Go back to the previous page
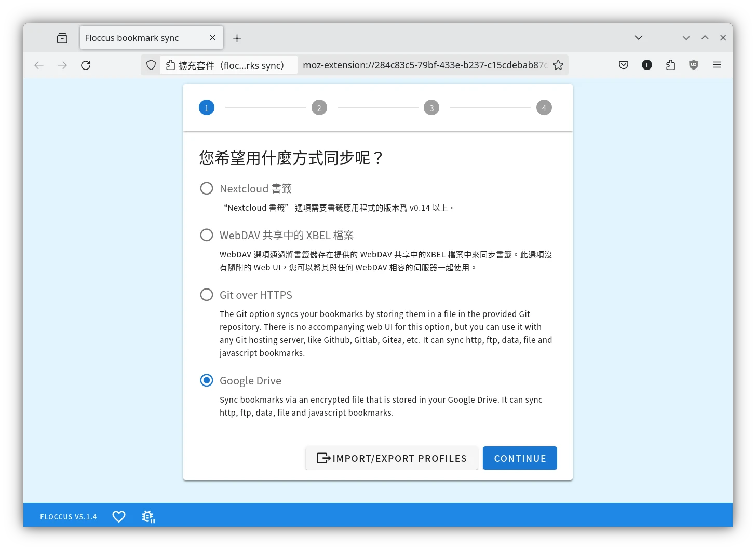The image size is (756, 550). click(x=39, y=65)
